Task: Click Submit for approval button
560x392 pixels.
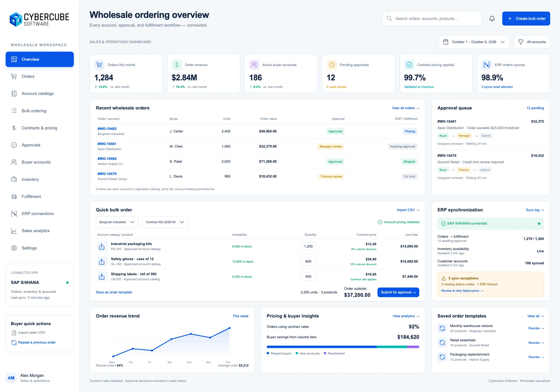Action: 398,292
